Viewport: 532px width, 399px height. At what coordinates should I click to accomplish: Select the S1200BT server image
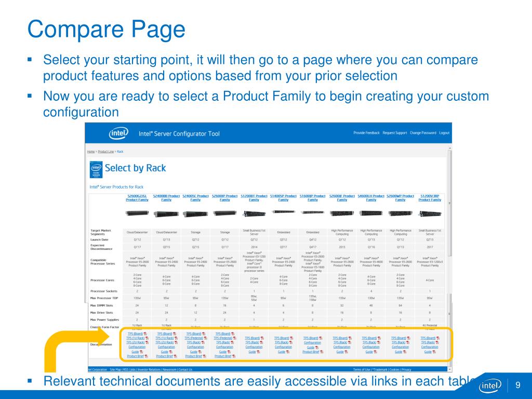254,214
